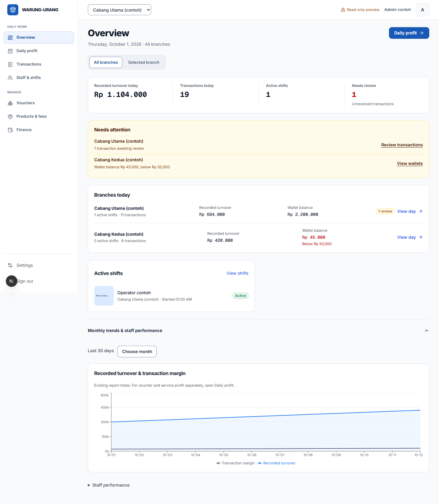The image size is (439, 504).
Task: Click the Transactions receipt icon
Action: pyautogui.click(x=10, y=64)
